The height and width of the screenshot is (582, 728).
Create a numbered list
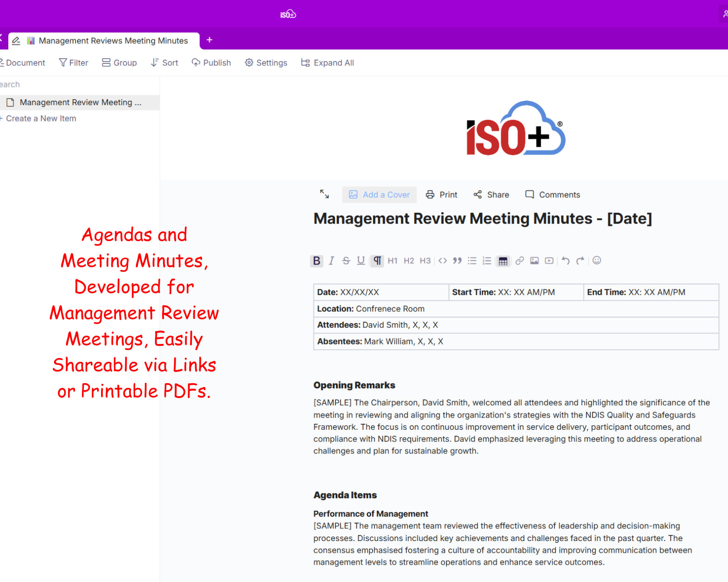tap(487, 261)
